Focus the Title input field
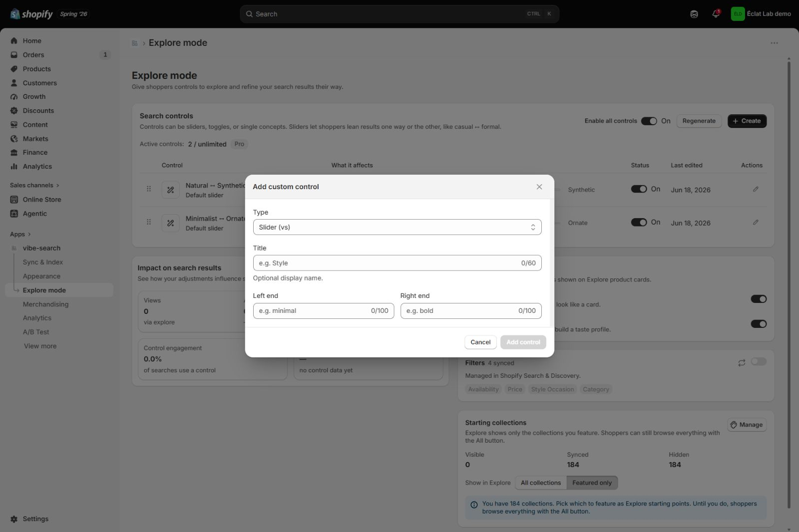 pos(397,263)
